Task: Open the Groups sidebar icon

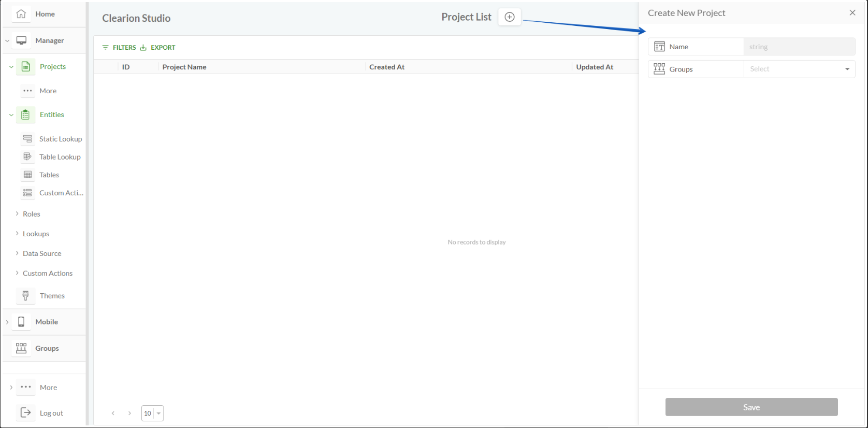Action: pos(21,348)
